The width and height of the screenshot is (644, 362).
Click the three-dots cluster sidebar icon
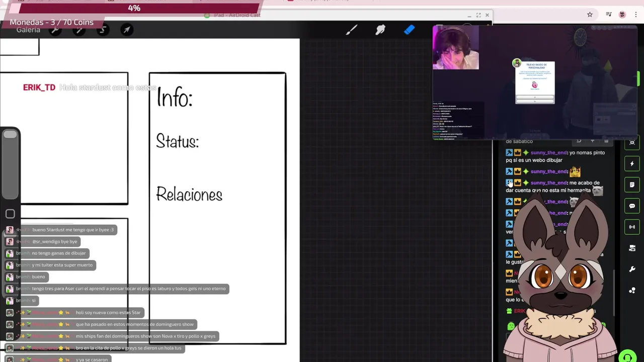click(632, 290)
